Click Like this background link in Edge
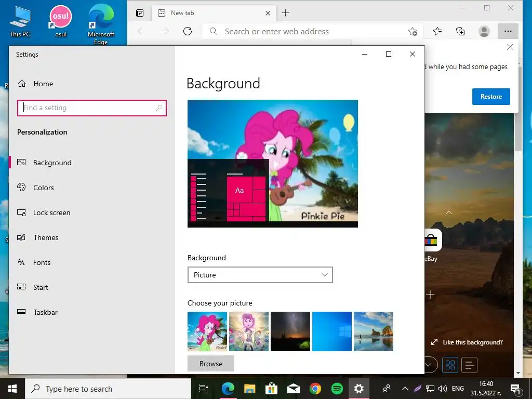 (467, 342)
